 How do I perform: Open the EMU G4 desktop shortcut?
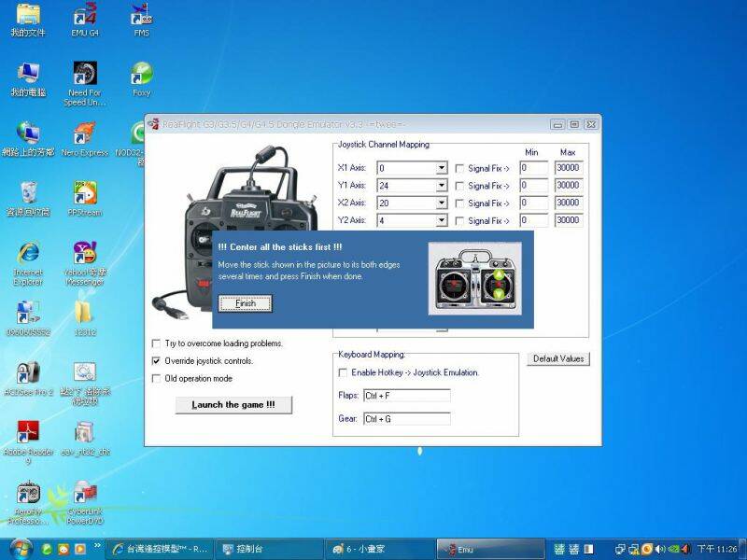pyautogui.click(x=85, y=19)
